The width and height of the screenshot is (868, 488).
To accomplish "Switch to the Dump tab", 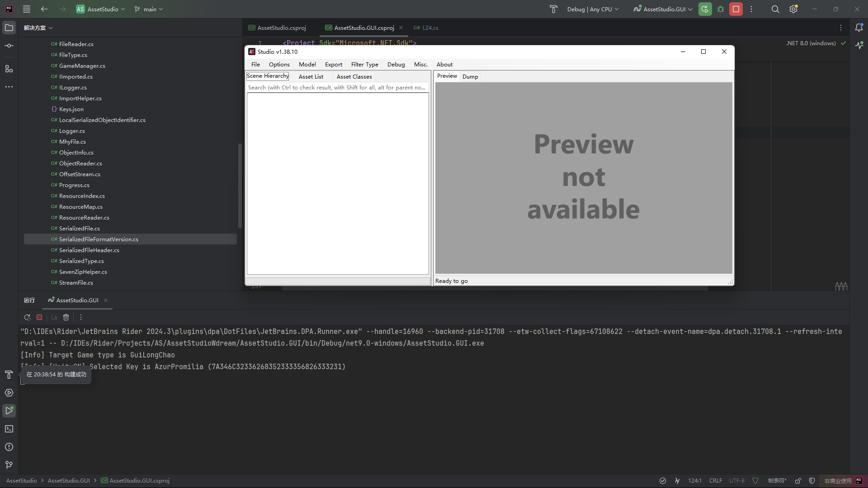I will pos(470,77).
